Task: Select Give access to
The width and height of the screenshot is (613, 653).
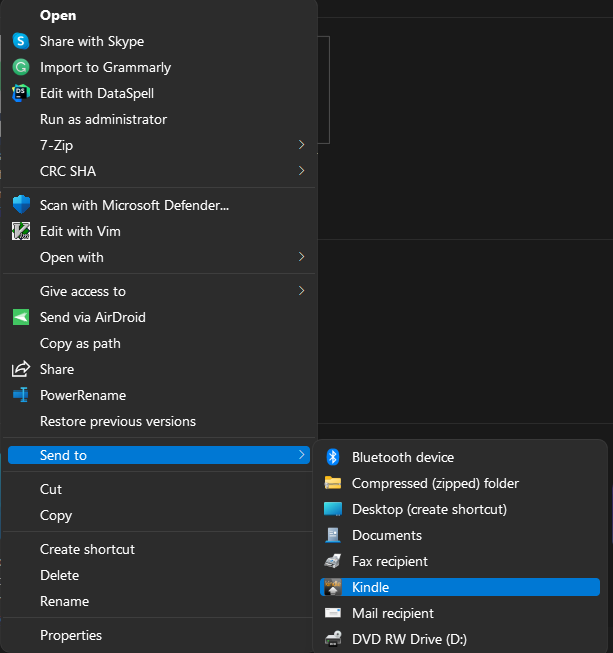Action: pos(159,291)
